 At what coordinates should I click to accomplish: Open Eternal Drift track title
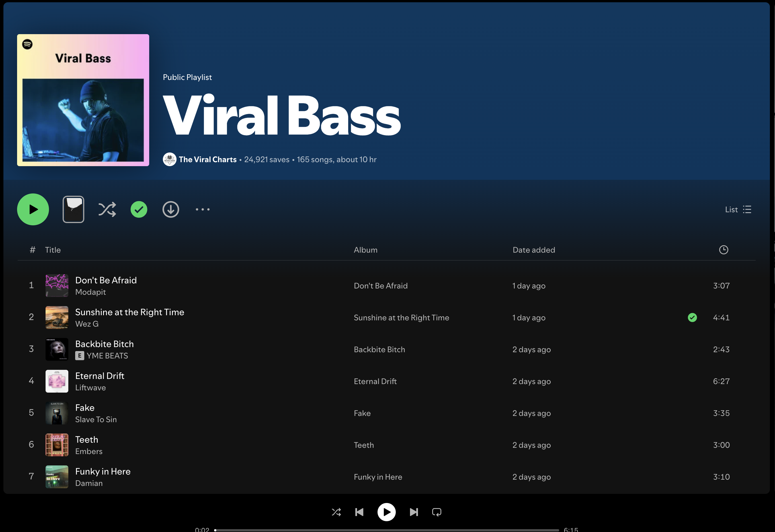tap(100, 376)
